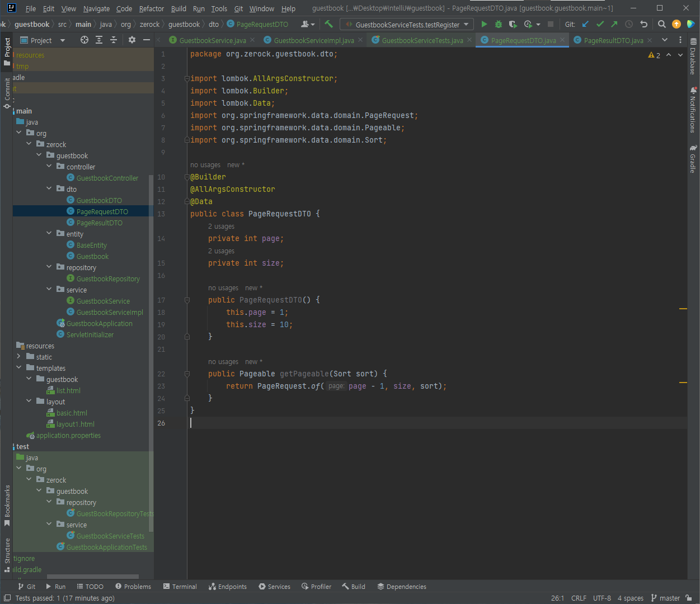Open the Bookmarks tool window
Screen dimensions: 700x604
click(x=7, y=506)
